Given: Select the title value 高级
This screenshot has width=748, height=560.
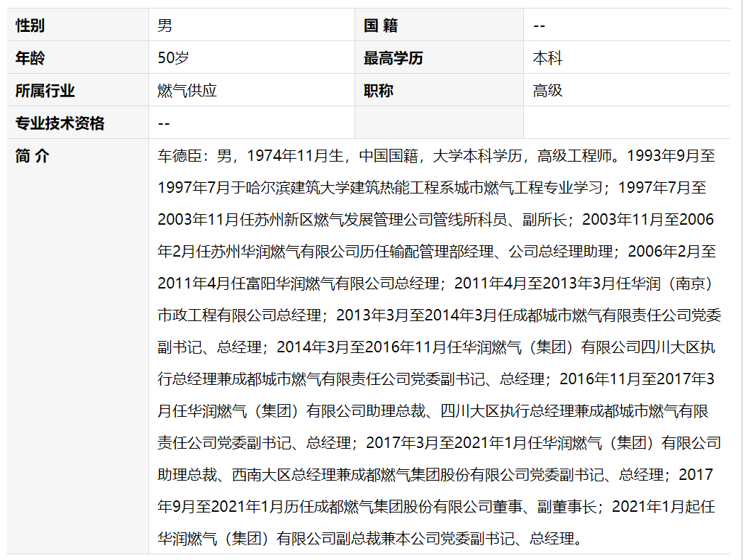Looking at the screenshot, I should [x=547, y=91].
